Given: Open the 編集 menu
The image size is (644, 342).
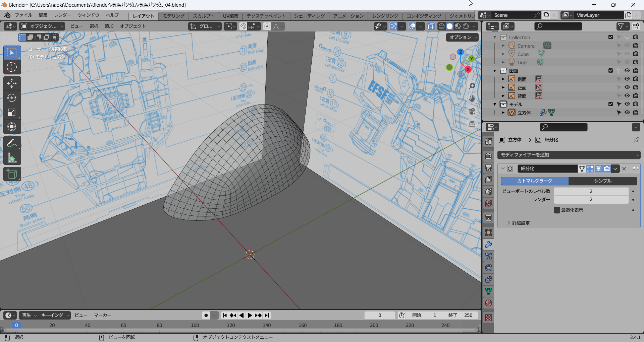Looking at the screenshot, I should click(x=43, y=15).
